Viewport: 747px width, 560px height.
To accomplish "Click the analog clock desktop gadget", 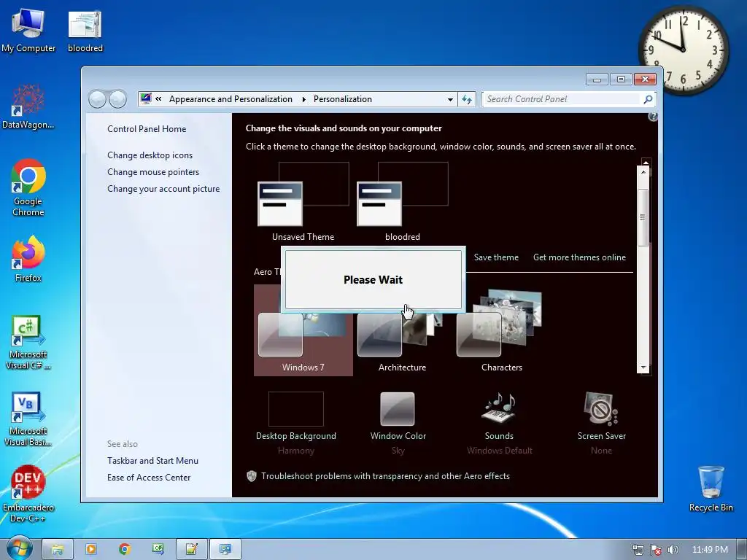I will pyautogui.click(x=683, y=50).
